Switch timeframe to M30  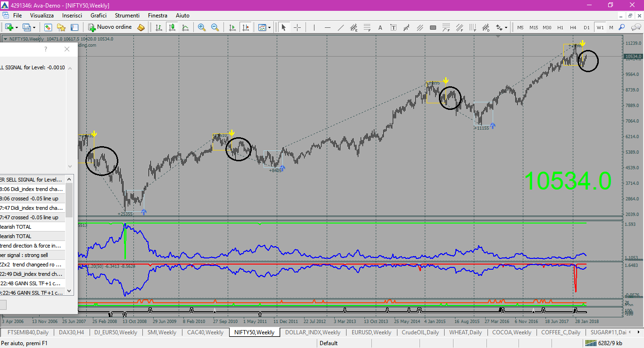click(547, 27)
